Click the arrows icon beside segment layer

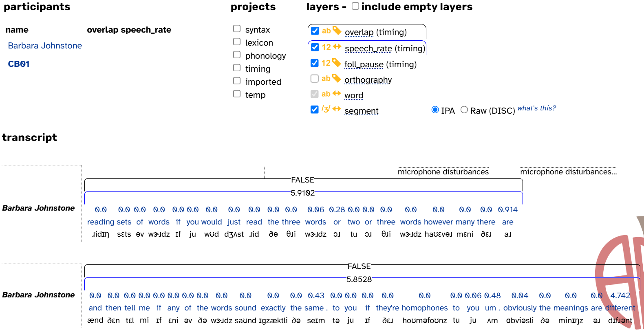337,109
